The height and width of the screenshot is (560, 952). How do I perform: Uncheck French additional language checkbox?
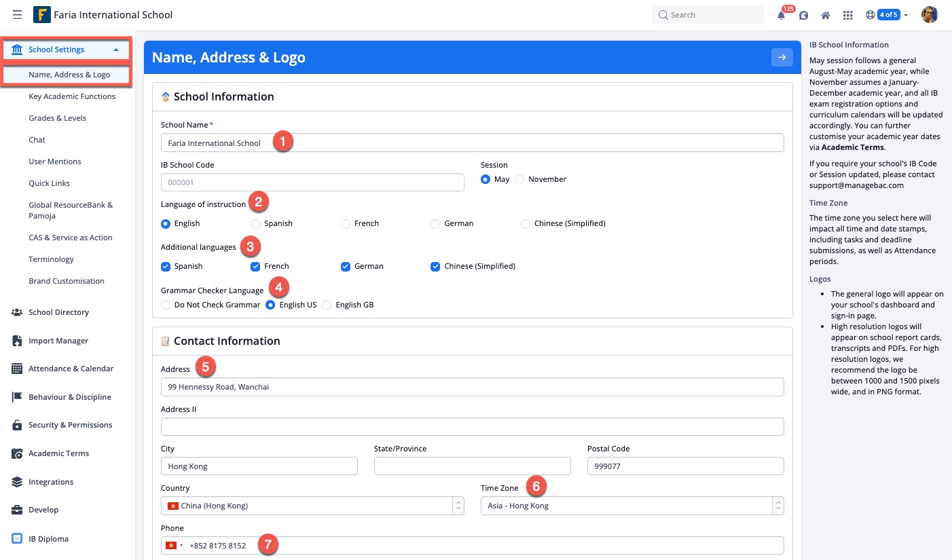pyautogui.click(x=255, y=266)
